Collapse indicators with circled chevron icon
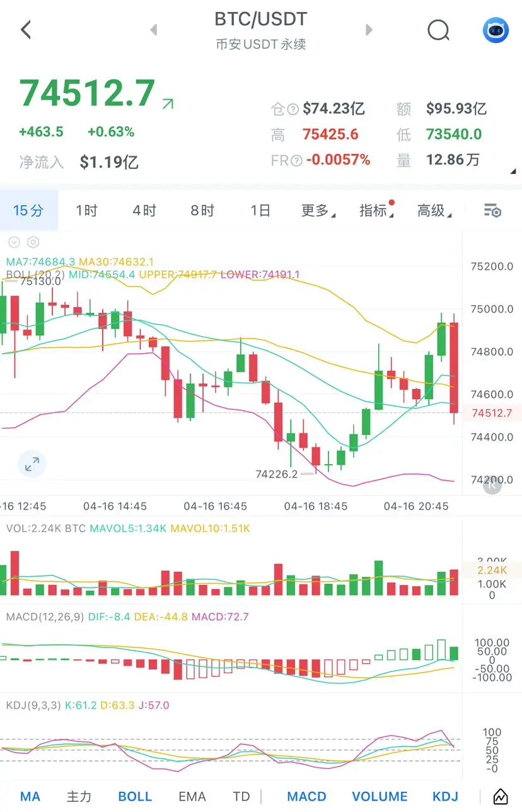Viewport: 522px width, 812px height. pos(14,242)
